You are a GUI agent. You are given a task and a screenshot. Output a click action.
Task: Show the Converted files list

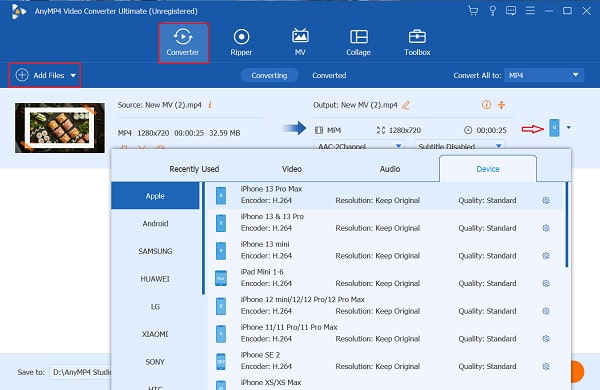coord(329,75)
